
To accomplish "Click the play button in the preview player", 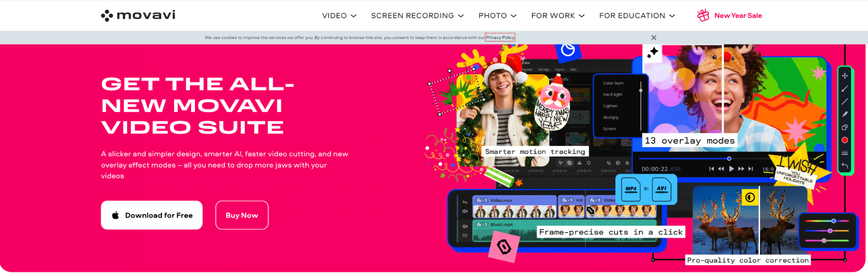I will [x=731, y=169].
